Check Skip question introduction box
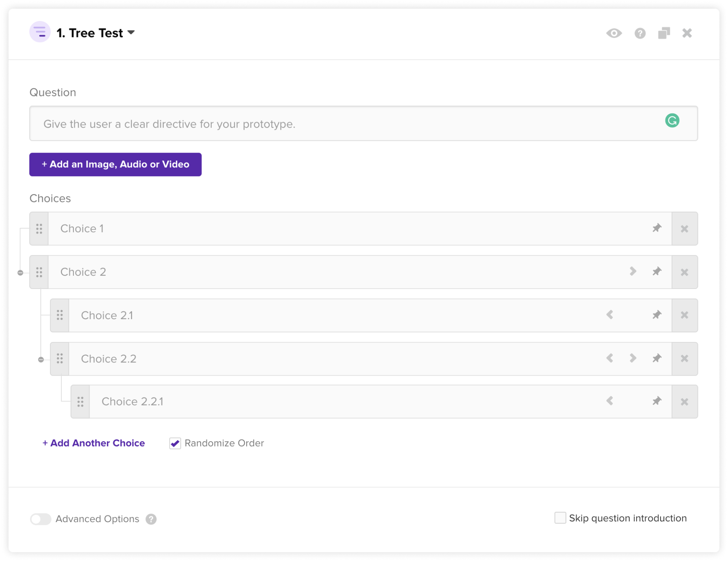This screenshot has height=561, width=728. point(560,518)
